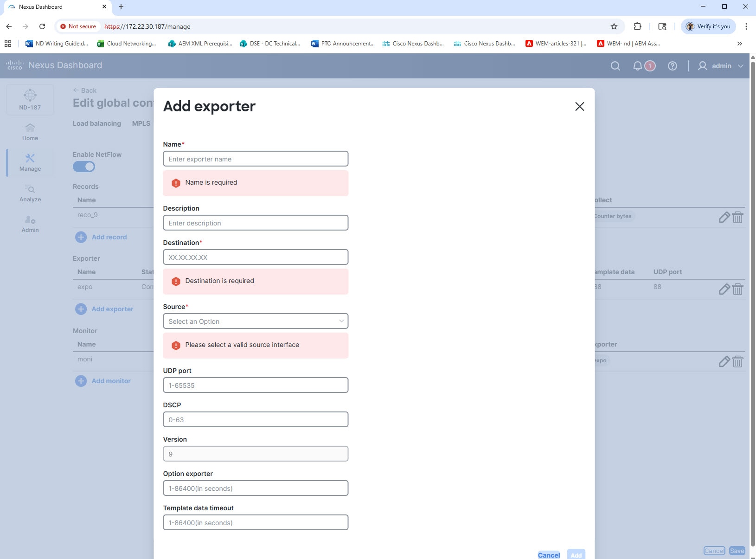
Task: Select the Analyze sidebar icon
Action: [30, 193]
